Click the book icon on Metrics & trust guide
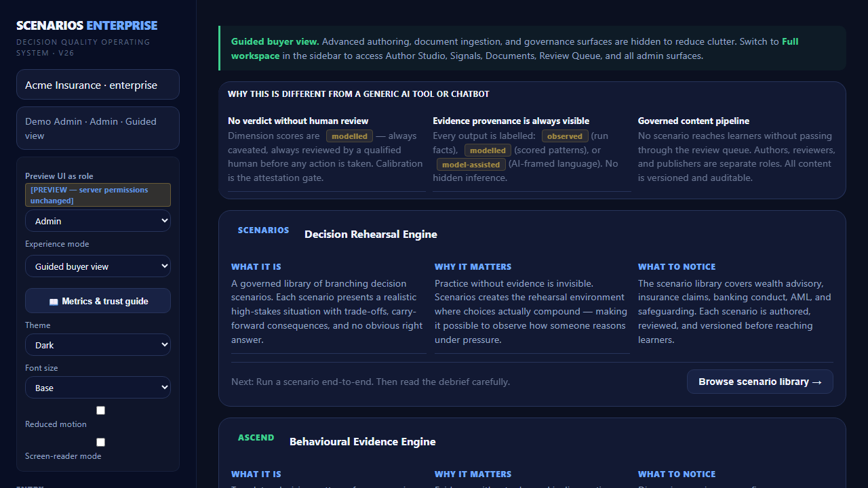Screen dimensions: 868x488 [54, 302]
